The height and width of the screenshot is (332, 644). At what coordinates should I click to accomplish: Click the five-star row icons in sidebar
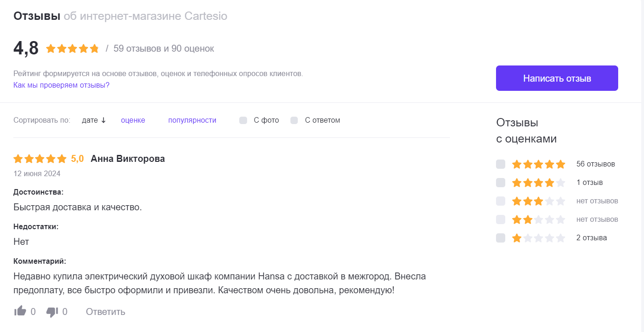pyautogui.click(x=538, y=164)
